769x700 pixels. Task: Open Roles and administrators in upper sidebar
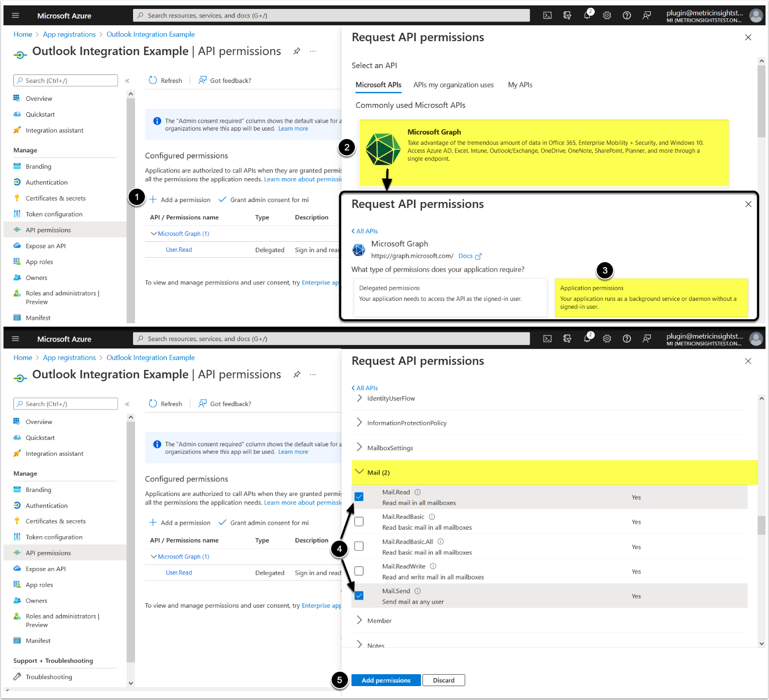[x=63, y=297]
